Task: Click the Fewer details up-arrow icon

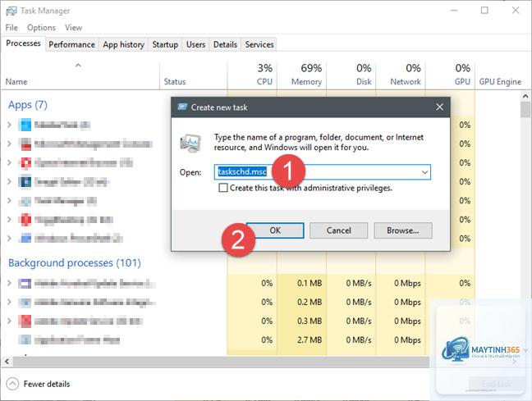Action: tap(12, 384)
